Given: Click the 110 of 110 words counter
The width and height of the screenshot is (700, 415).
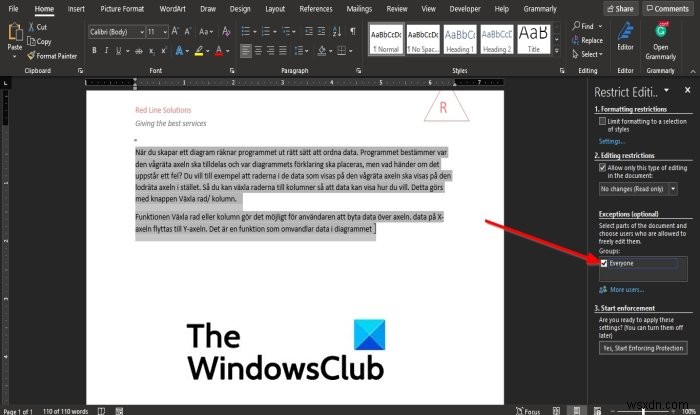Looking at the screenshot, I should [x=66, y=411].
